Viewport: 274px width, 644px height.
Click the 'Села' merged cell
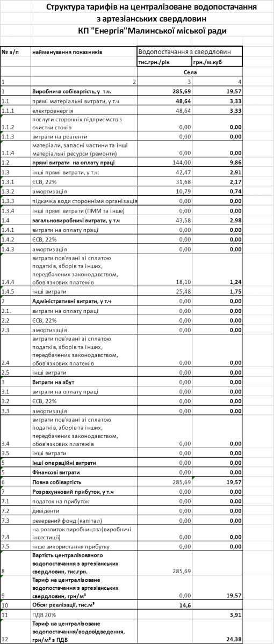point(190,71)
